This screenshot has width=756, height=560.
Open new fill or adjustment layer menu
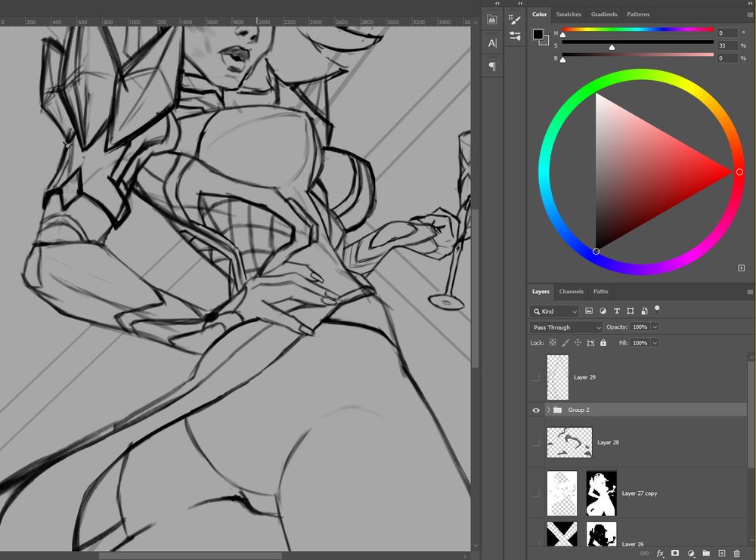(690, 553)
